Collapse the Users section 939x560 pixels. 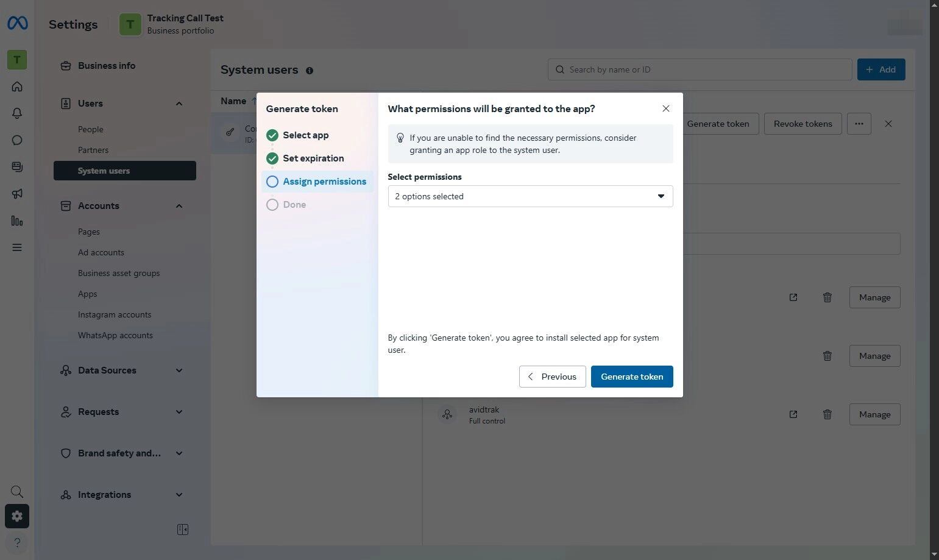click(179, 104)
